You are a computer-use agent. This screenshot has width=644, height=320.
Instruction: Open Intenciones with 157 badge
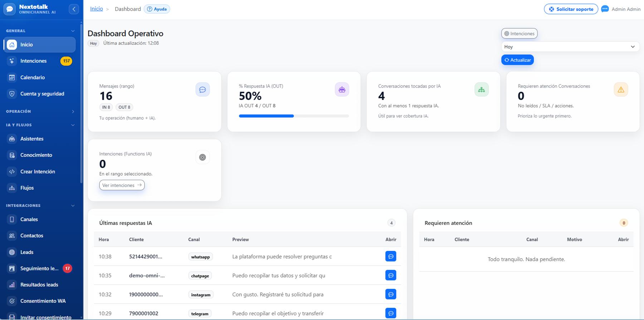tap(40, 61)
